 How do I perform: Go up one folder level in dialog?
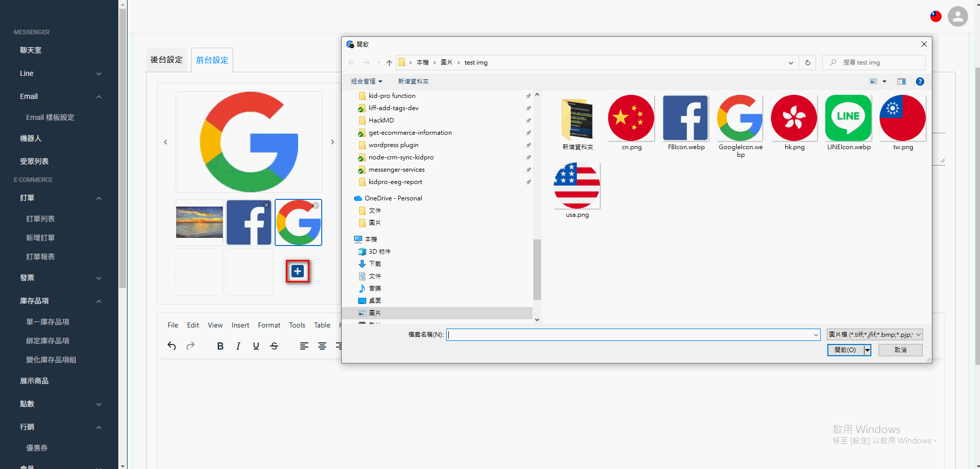coord(389,63)
